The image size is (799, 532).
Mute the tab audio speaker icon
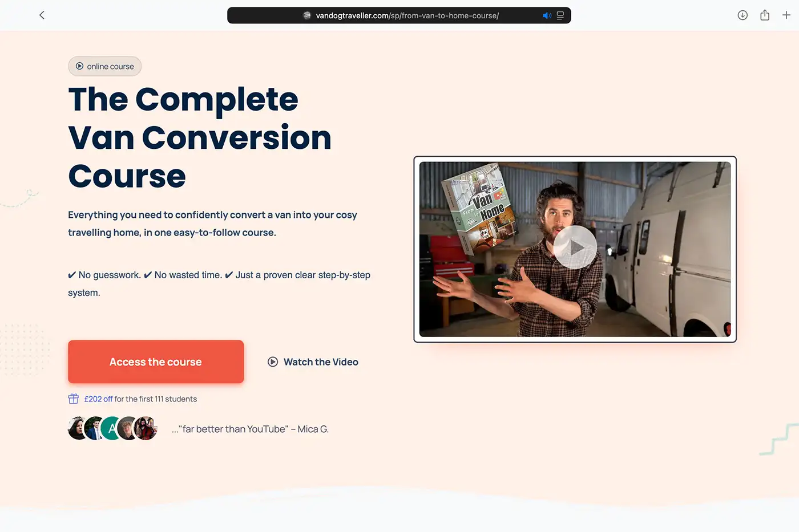pos(547,15)
